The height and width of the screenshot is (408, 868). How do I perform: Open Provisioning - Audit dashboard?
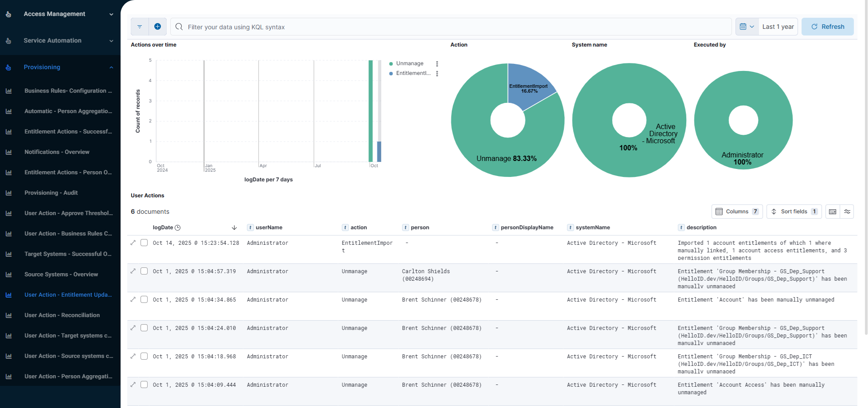pyautogui.click(x=51, y=192)
